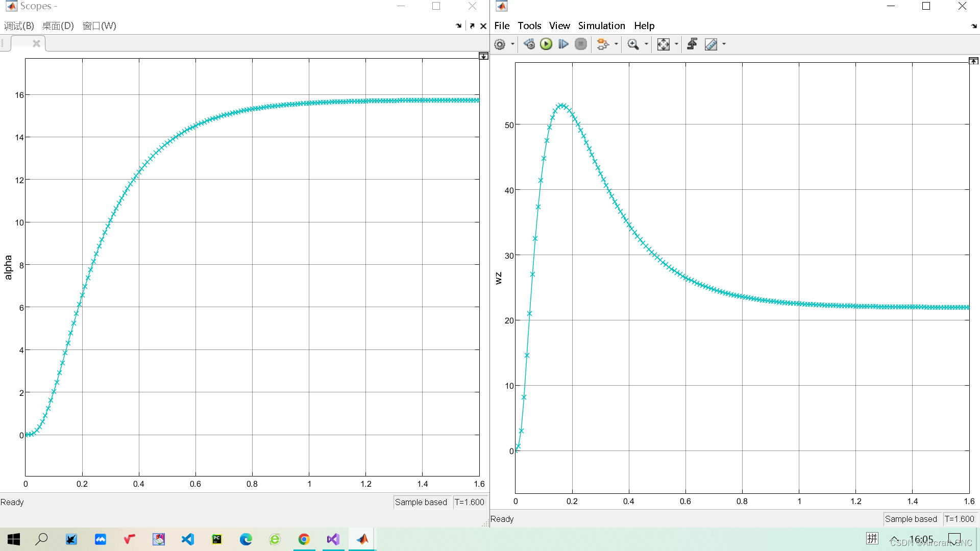The width and height of the screenshot is (980, 551).
Task: Open the blue cloud app in taskbar
Action: click(101, 539)
